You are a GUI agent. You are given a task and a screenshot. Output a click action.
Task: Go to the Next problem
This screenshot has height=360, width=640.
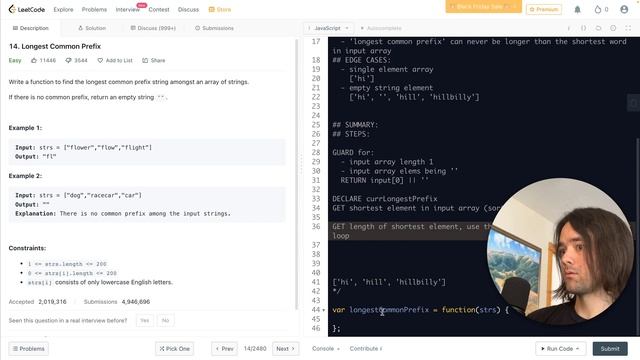pyautogui.click(x=285, y=349)
